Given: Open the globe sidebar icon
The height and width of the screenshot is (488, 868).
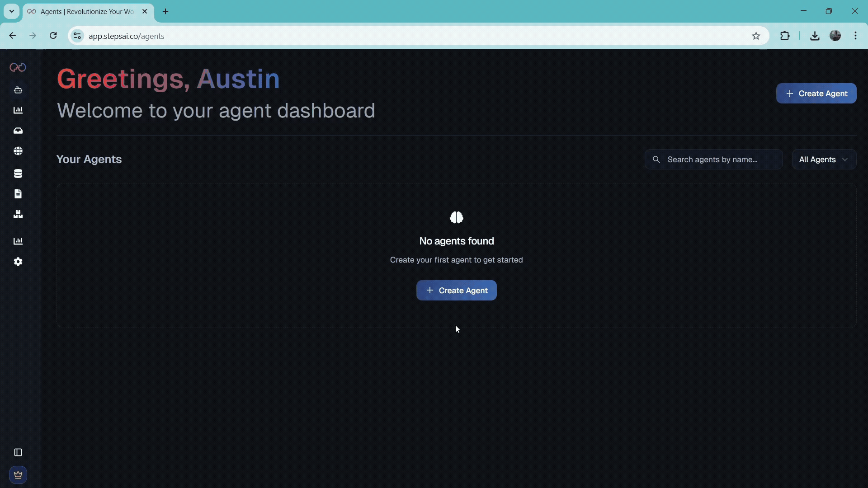Looking at the screenshot, I should [18, 151].
